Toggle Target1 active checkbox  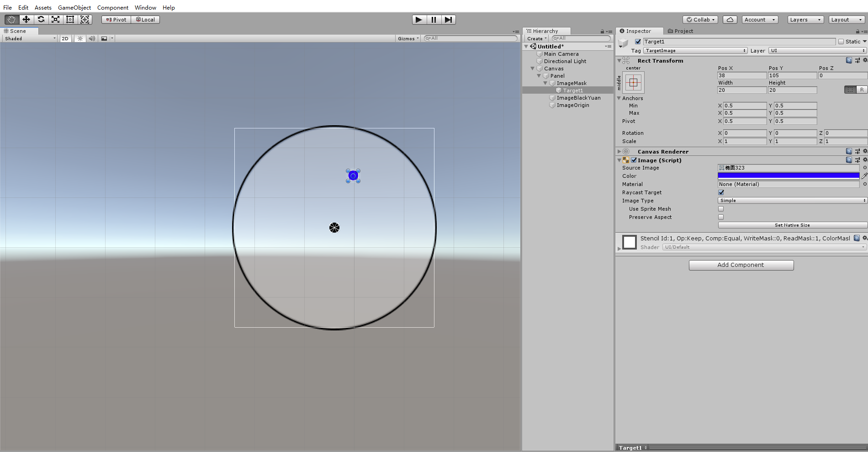tap(638, 42)
